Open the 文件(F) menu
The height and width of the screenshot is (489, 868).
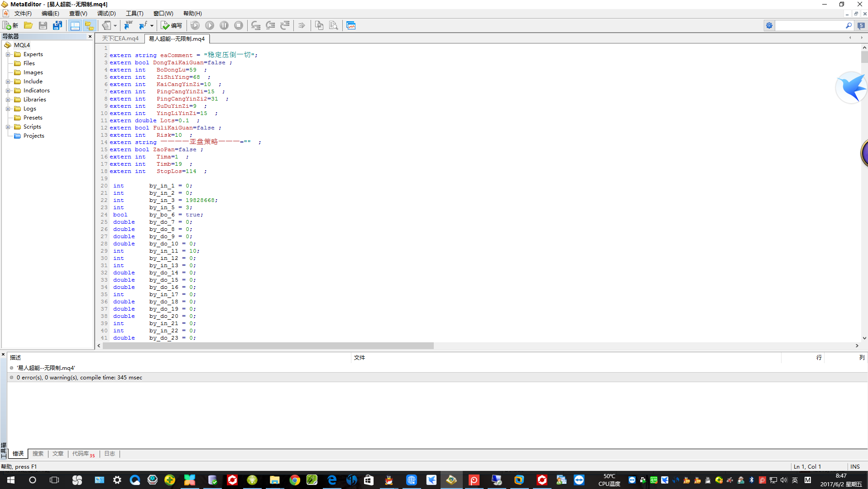23,14
